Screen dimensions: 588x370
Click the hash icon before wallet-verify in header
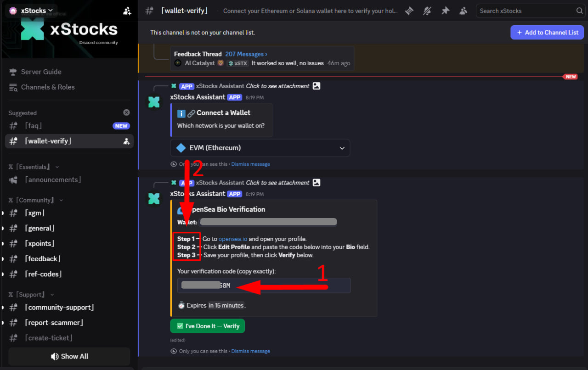[x=149, y=11]
